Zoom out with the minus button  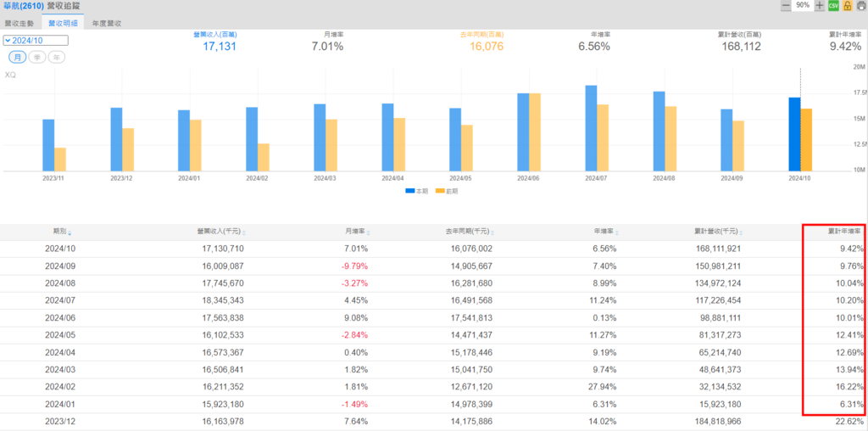pos(786,5)
